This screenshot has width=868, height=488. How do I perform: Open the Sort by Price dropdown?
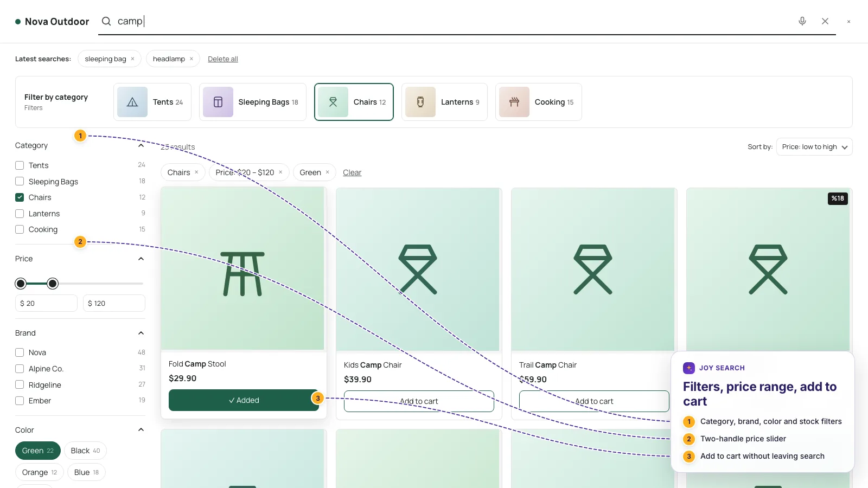click(814, 147)
